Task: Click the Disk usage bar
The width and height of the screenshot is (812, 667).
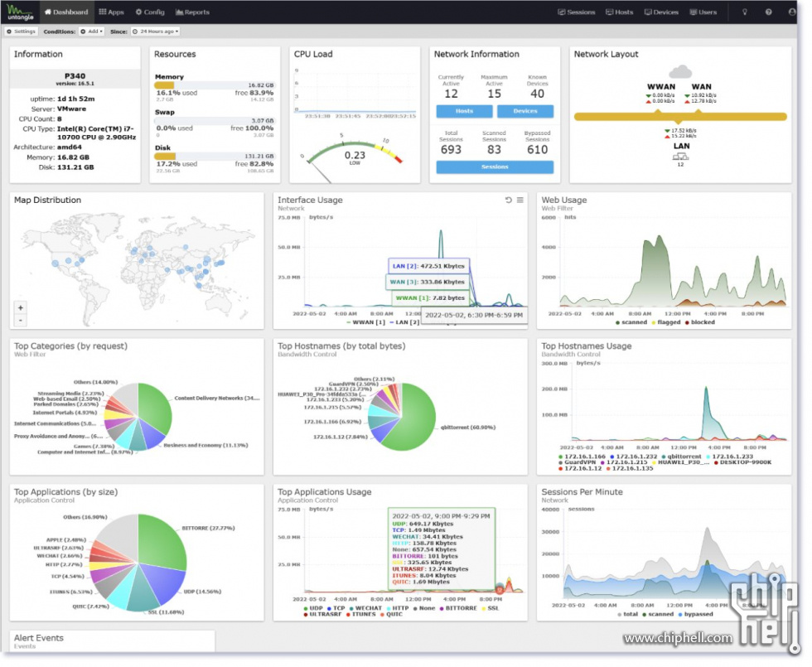Action: point(215,156)
